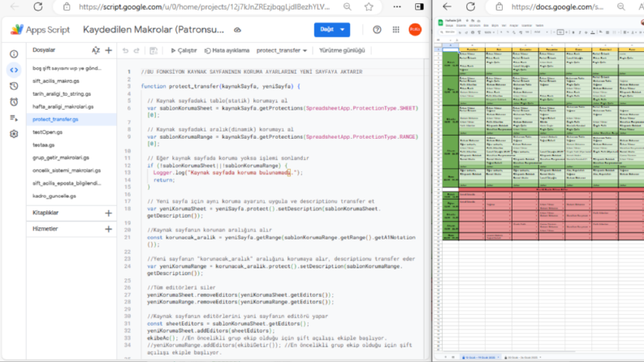Save the project with the floppy icon
Viewport: 644px width, 362px height.
coord(153,50)
